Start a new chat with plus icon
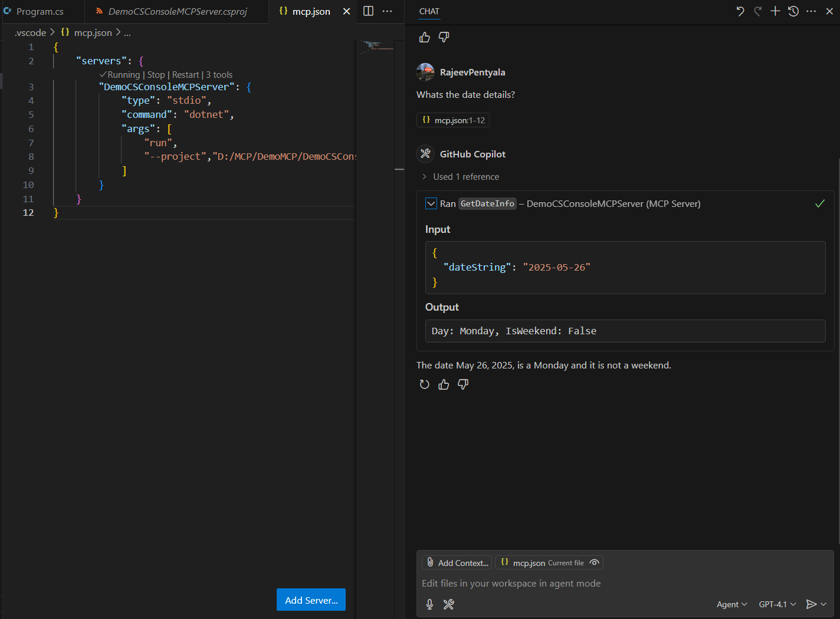The image size is (840, 619). [775, 11]
